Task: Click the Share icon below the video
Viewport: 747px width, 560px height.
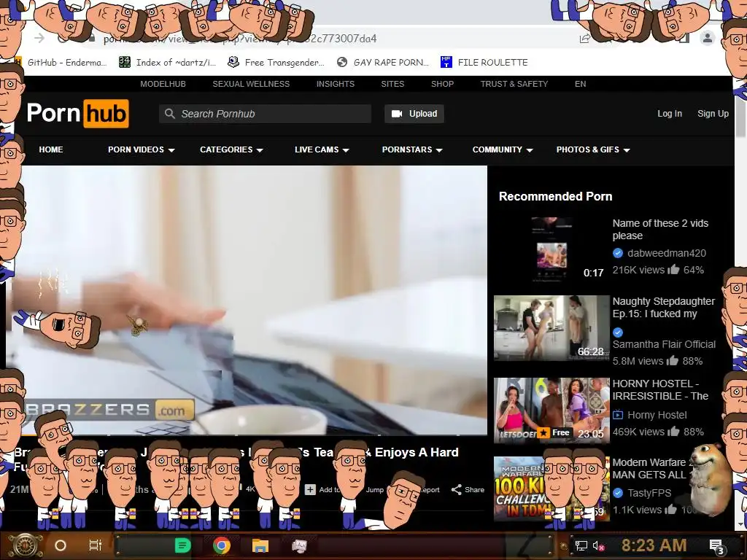Action: point(456,489)
